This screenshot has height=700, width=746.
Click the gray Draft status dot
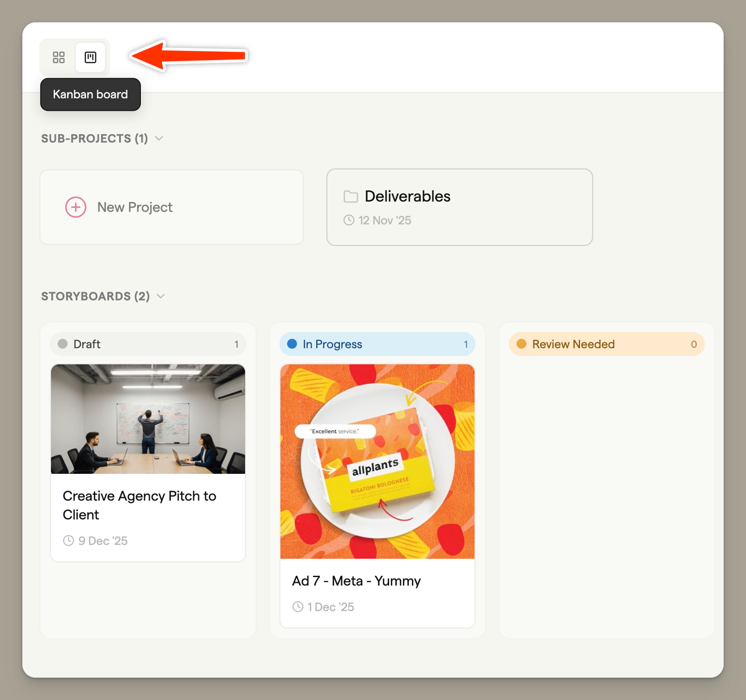click(63, 344)
